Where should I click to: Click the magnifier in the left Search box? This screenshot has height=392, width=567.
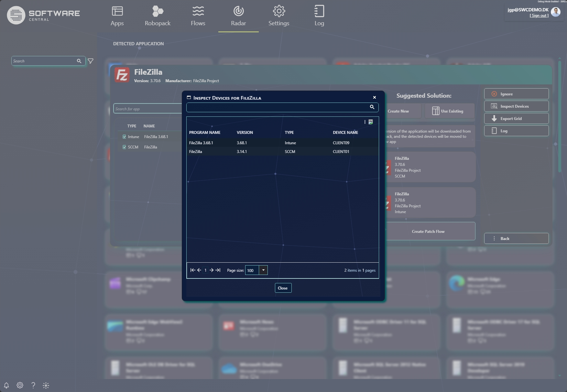click(79, 61)
